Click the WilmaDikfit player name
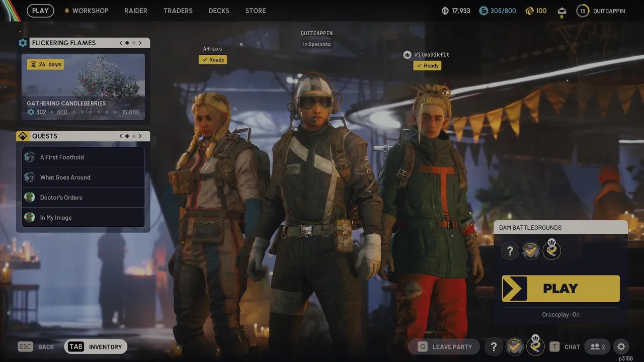The width and height of the screenshot is (644, 362). coord(432,55)
